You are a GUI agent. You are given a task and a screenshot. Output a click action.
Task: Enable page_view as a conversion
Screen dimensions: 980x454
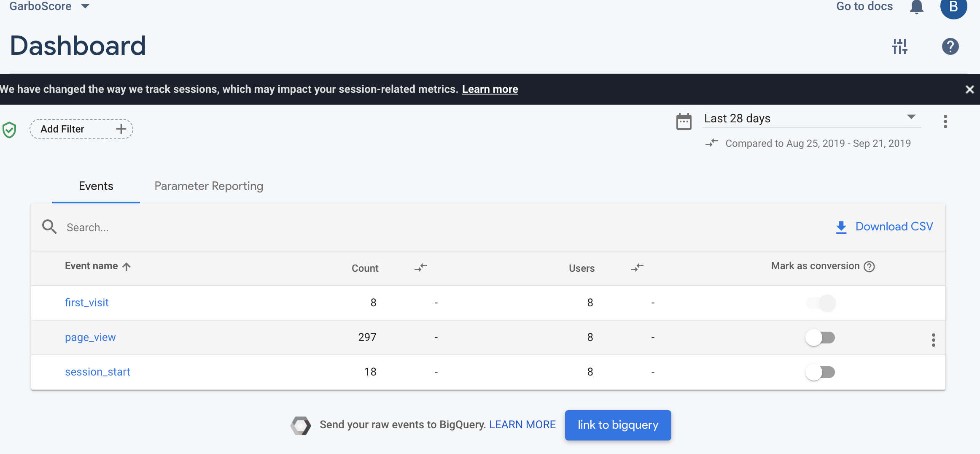(821, 338)
